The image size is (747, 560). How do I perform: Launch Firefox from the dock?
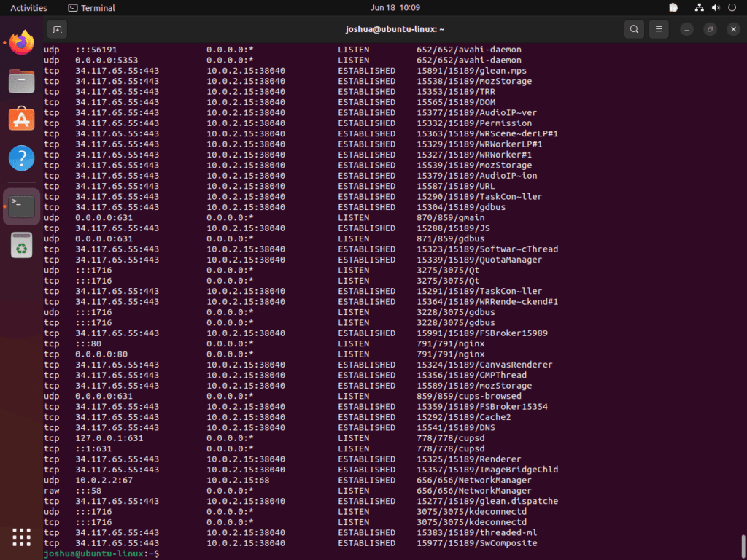coord(21,42)
